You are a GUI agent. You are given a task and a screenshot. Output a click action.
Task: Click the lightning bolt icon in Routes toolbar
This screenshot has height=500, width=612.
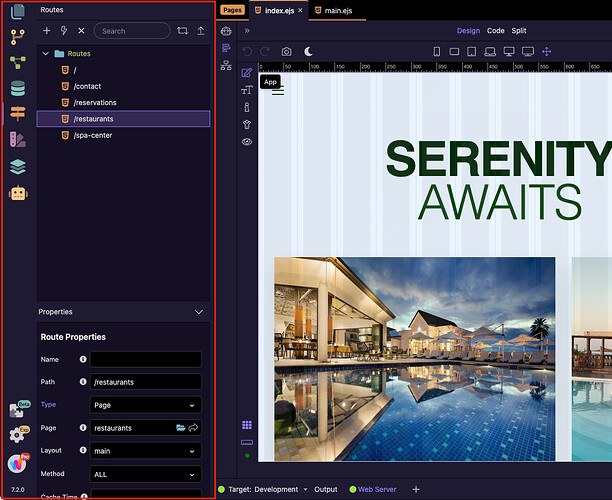tap(64, 31)
